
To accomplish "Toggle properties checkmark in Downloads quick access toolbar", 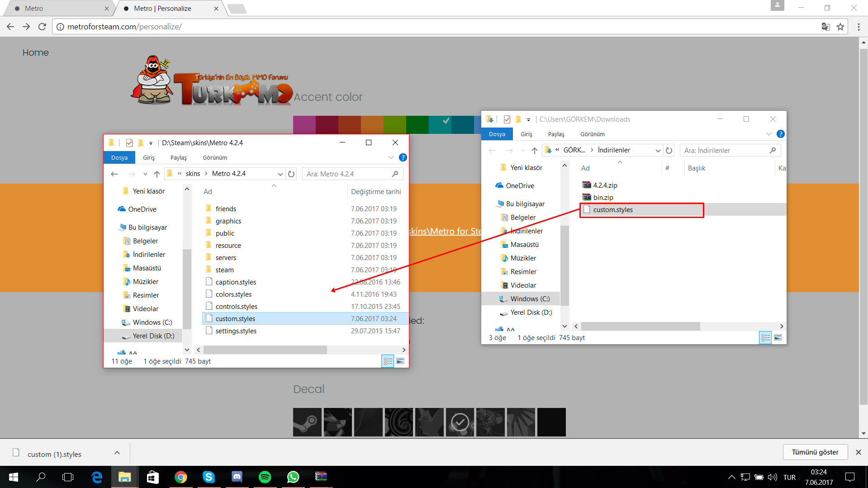I will pos(507,119).
